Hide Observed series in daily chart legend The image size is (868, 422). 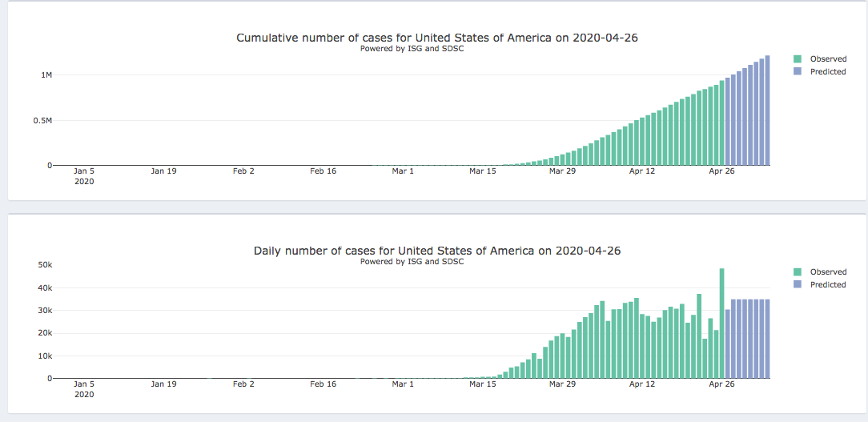828,272
